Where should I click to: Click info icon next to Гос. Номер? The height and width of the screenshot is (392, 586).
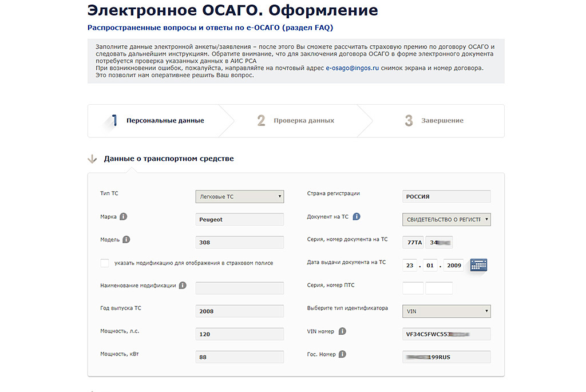coord(342,354)
